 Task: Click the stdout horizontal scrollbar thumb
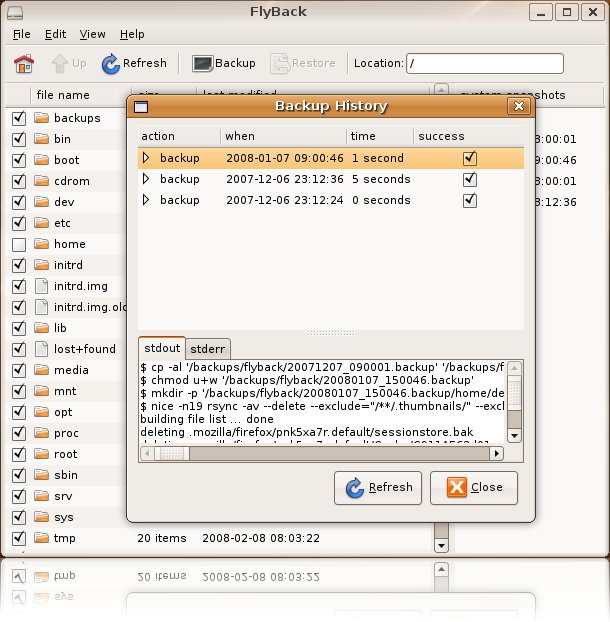tap(172, 453)
